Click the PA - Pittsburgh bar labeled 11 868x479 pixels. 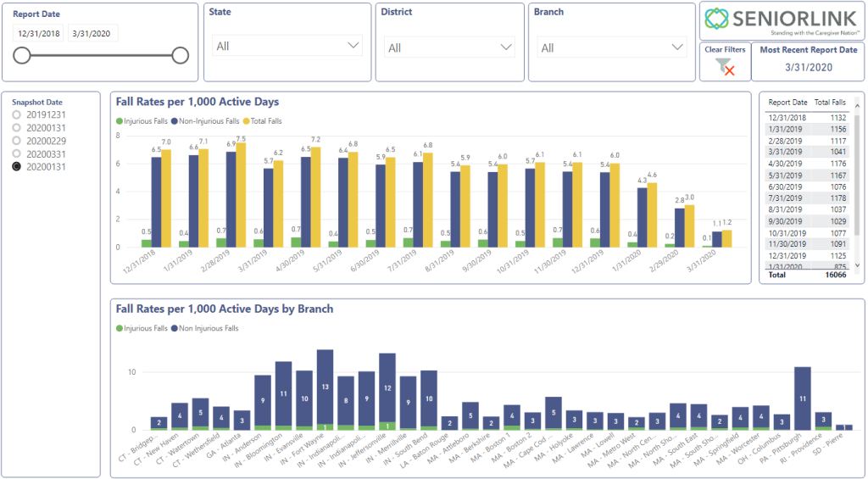pos(803,398)
